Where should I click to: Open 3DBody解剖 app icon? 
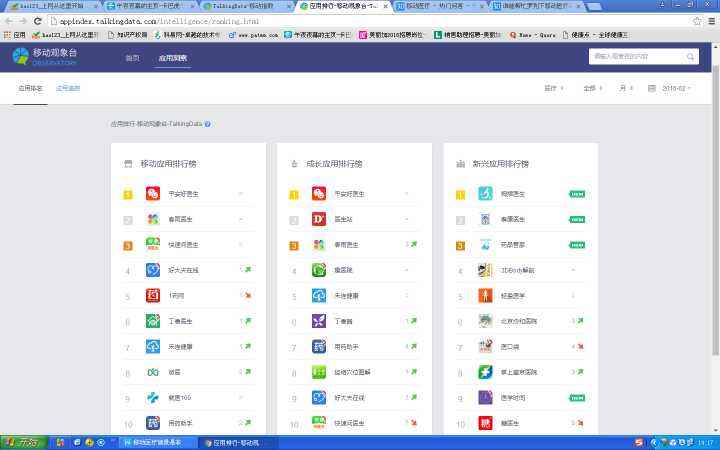click(485, 270)
